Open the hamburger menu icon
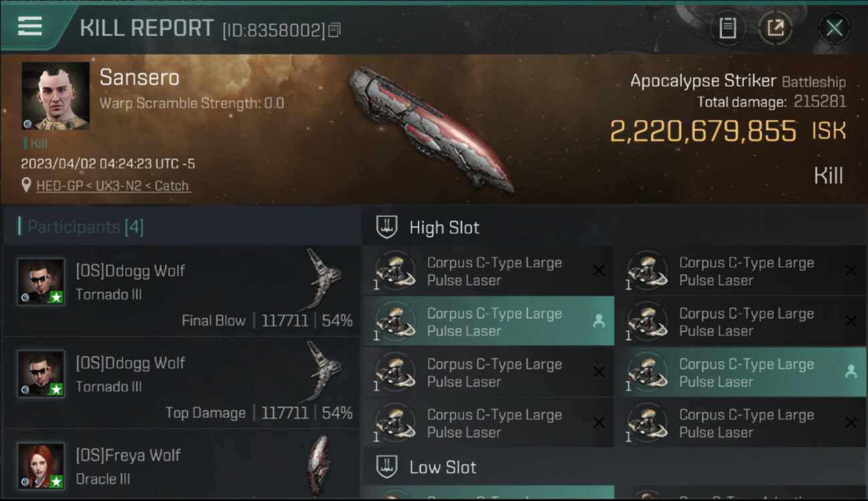This screenshot has width=868, height=501. 30,26
